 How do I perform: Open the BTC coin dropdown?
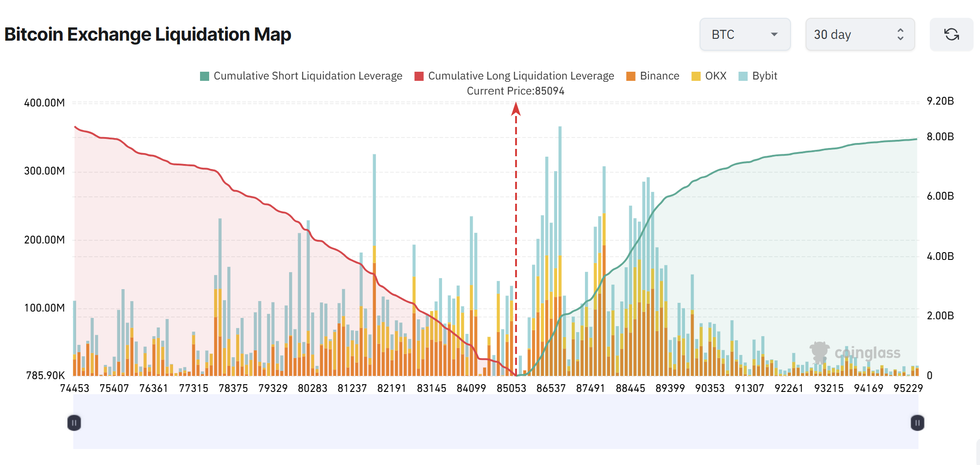tap(744, 35)
